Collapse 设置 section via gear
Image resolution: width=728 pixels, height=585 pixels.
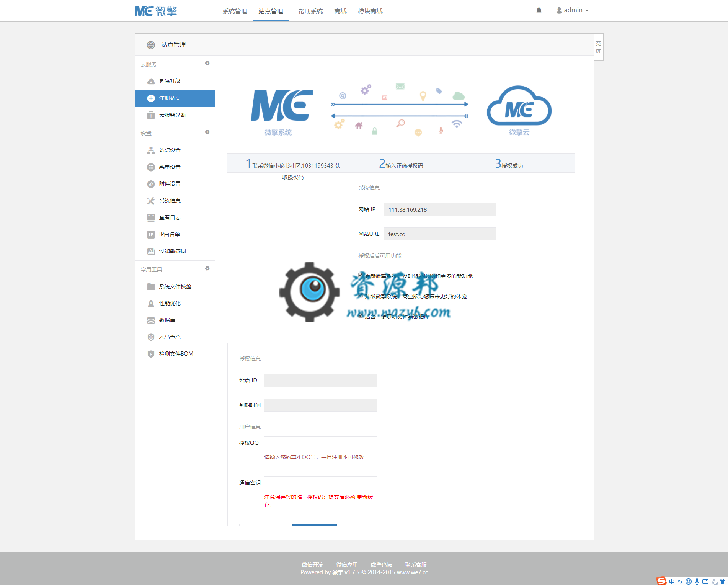[x=207, y=132]
